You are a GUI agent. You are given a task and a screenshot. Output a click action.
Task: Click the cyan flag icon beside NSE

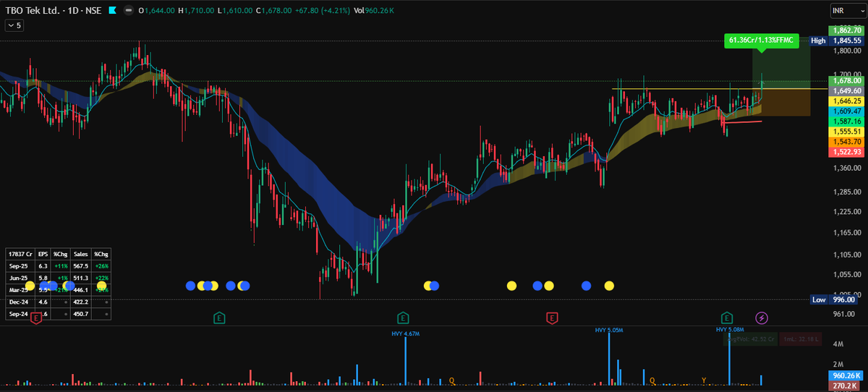tap(112, 11)
